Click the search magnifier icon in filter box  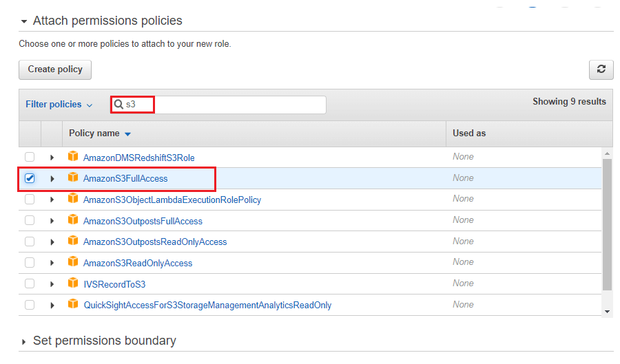tap(118, 104)
